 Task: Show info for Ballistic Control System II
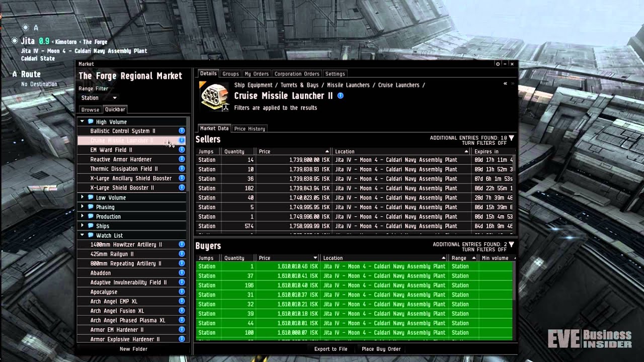[182, 131]
